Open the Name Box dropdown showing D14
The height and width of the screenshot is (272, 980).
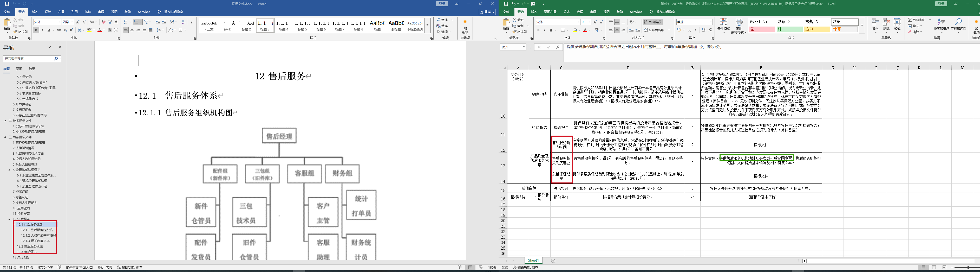524,47
